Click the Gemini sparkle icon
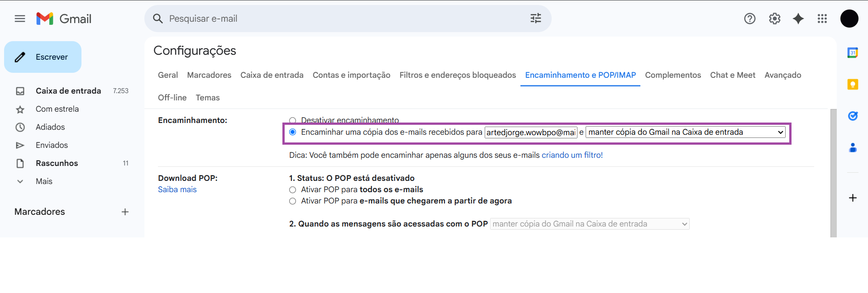Image resolution: width=868 pixels, height=293 pixels. 798,19
